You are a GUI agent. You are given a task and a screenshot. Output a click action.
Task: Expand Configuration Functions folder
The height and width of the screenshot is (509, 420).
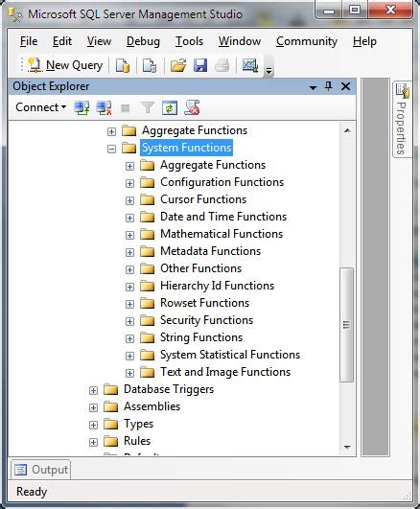coord(129,183)
